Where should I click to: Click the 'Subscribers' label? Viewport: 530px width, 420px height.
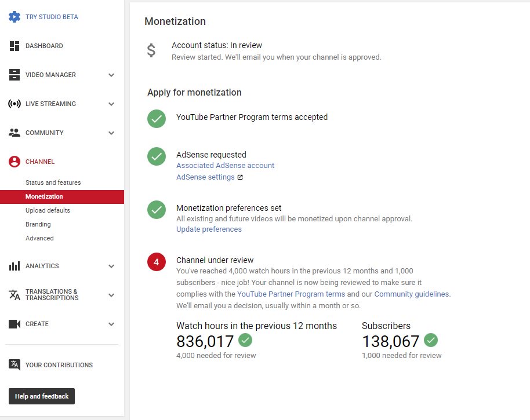386,326
